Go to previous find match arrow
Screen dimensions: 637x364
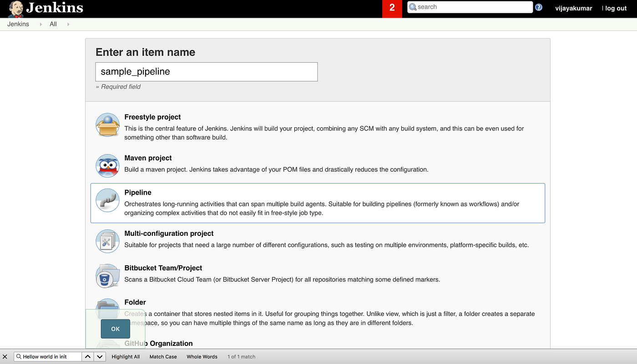pos(88,357)
